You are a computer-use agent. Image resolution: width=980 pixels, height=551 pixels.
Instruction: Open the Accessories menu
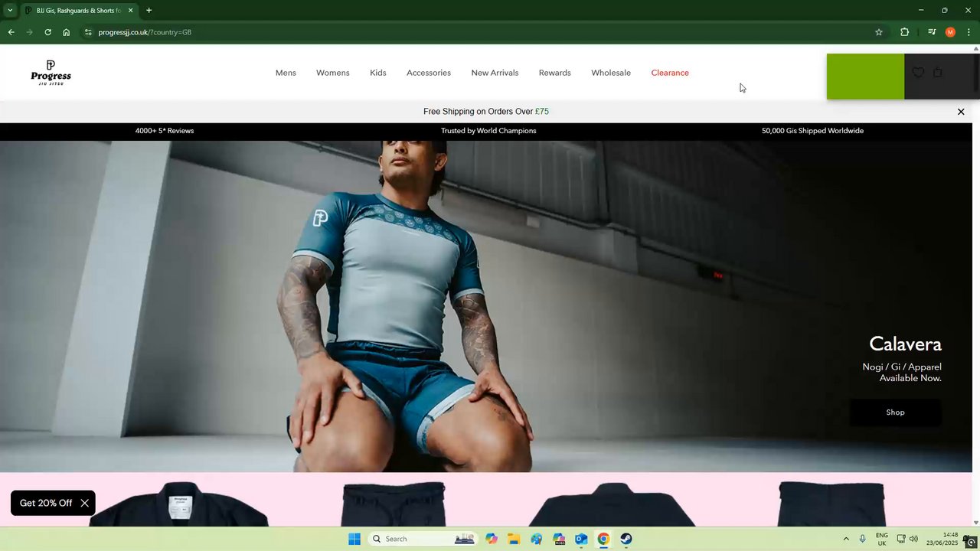[429, 73]
